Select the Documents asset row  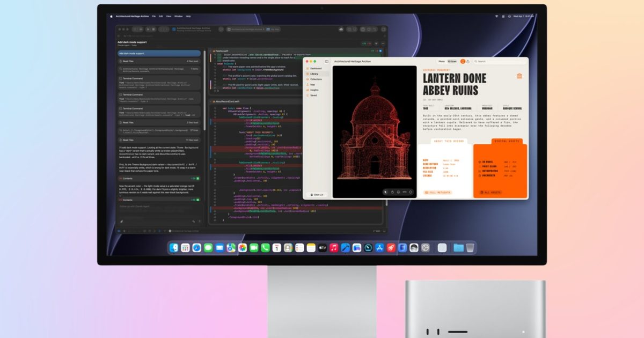pyautogui.click(x=497, y=175)
